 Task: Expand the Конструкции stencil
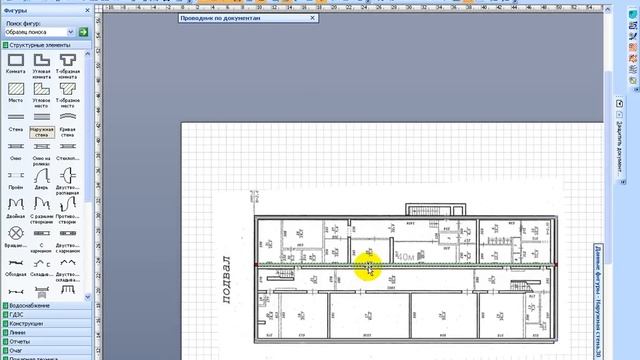coord(47,323)
